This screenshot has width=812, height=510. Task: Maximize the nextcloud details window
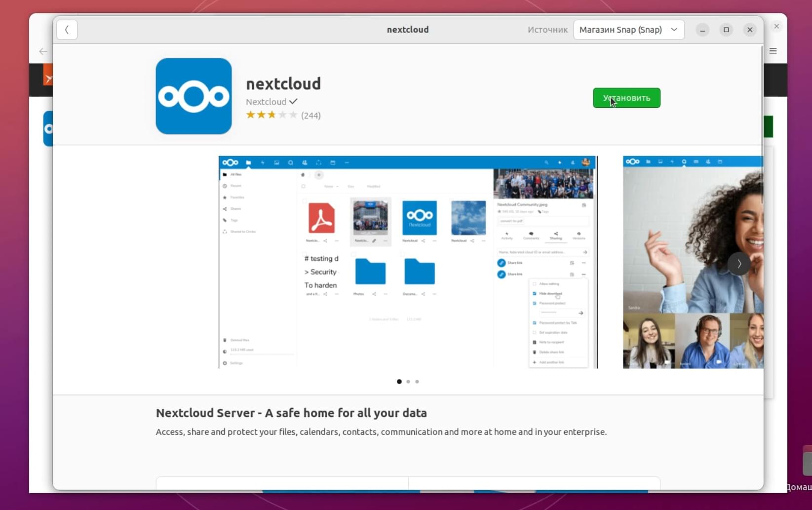point(726,30)
